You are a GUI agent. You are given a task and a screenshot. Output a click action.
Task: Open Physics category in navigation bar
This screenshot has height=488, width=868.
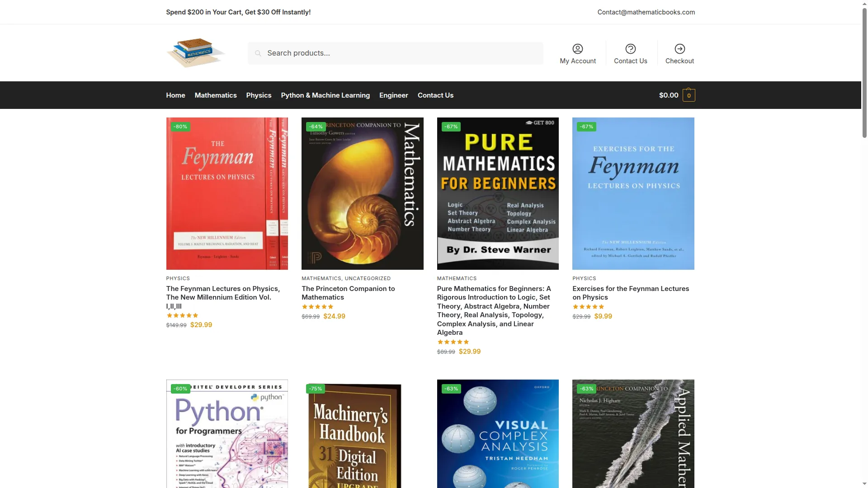tap(259, 95)
